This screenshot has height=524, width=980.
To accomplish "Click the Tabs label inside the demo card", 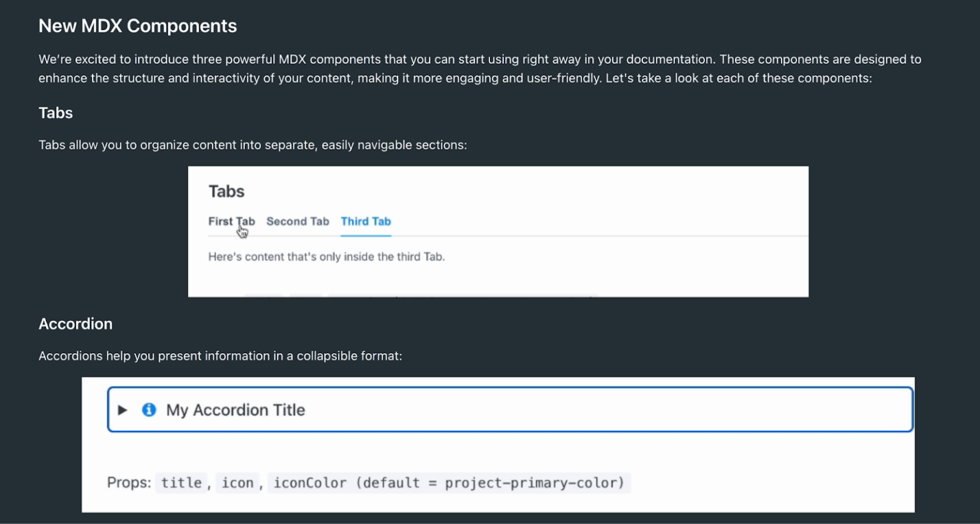I will 226,191.
